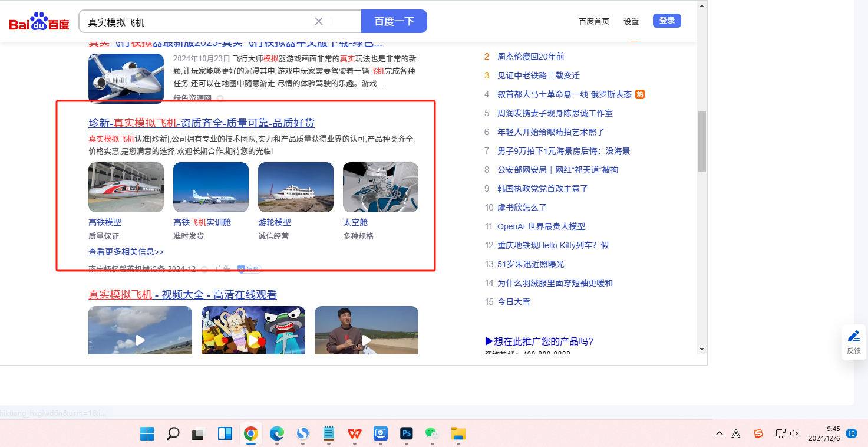
Task: Click the Sogou input method tray icon
Action: pyautogui.click(x=758, y=434)
